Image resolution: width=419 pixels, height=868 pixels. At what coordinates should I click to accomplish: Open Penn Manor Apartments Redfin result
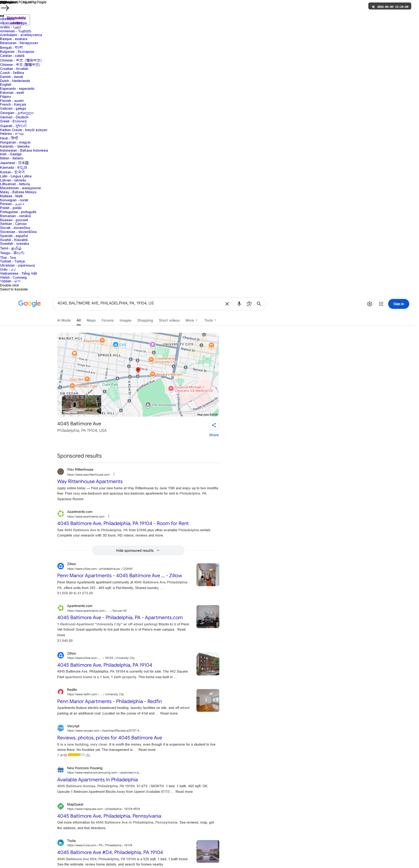[109, 701]
